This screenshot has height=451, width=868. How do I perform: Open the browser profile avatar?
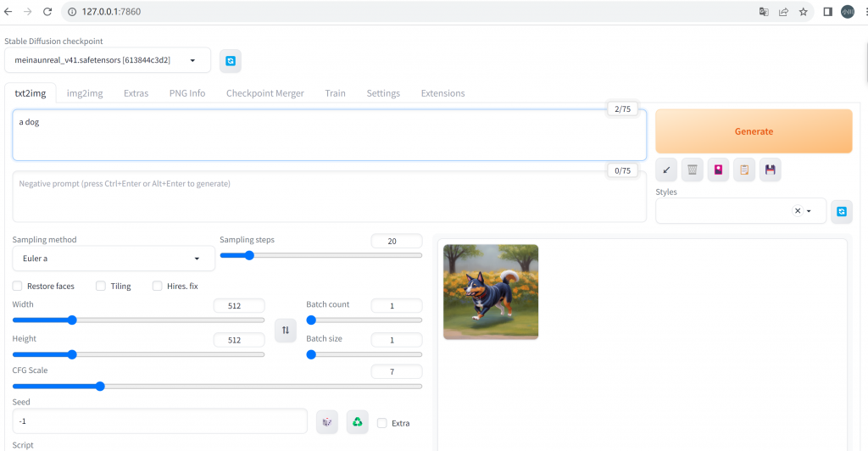[848, 12]
